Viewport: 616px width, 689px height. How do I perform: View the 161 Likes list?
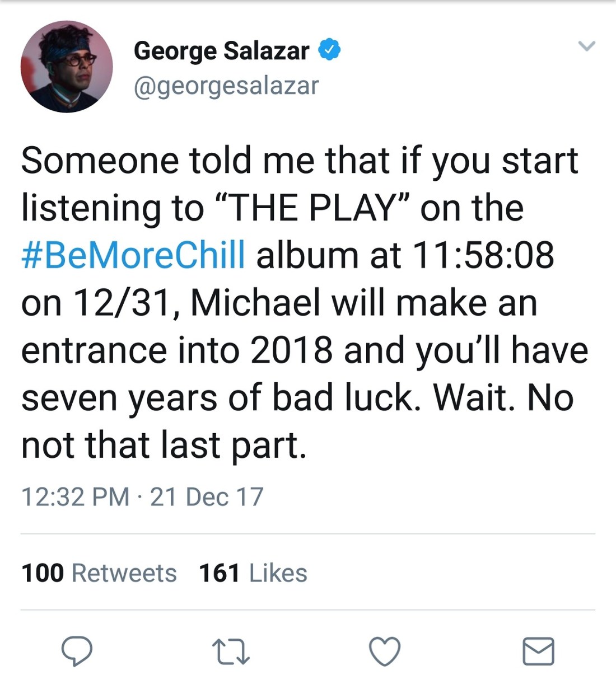pos(253,573)
